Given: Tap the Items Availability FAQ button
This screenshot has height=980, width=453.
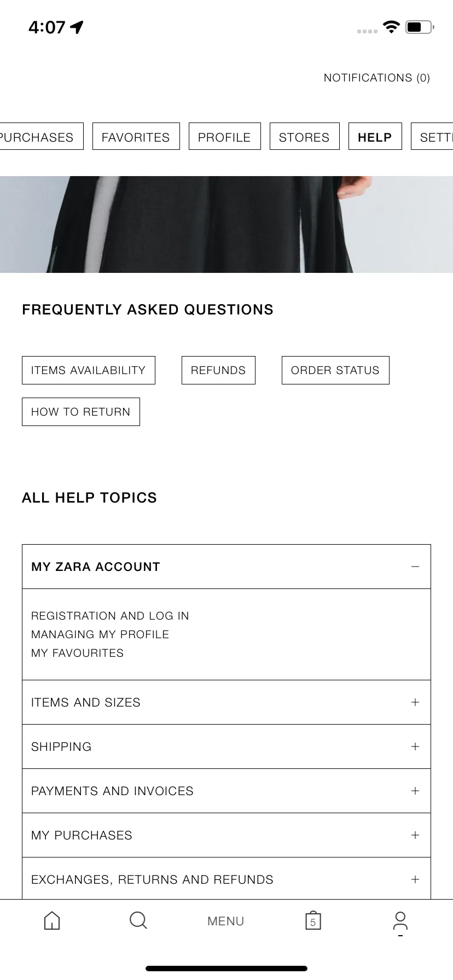Looking at the screenshot, I should pyautogui.click(x=89, y=370).
